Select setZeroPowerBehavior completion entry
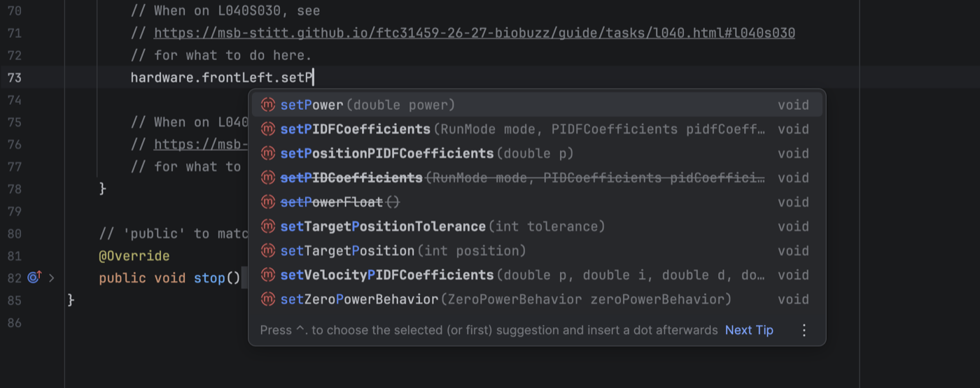 pos(537,299)
